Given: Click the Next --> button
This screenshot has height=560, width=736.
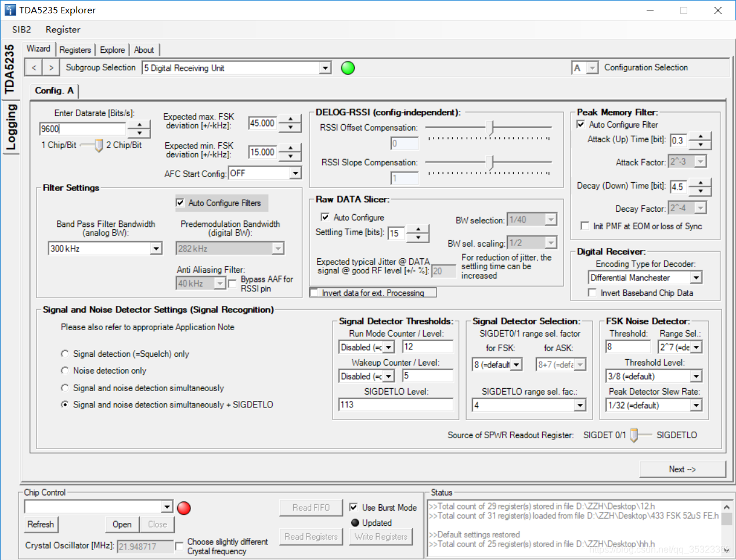Looking at the screenshot, I should click(682, 469).
